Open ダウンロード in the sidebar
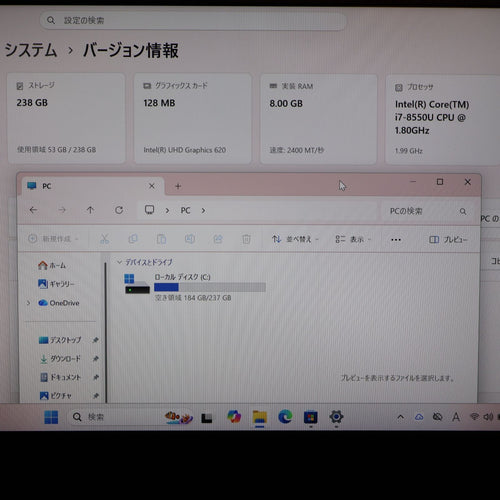Screen dimensions: 500x500 pyautogui.click(x=60, y=359)
